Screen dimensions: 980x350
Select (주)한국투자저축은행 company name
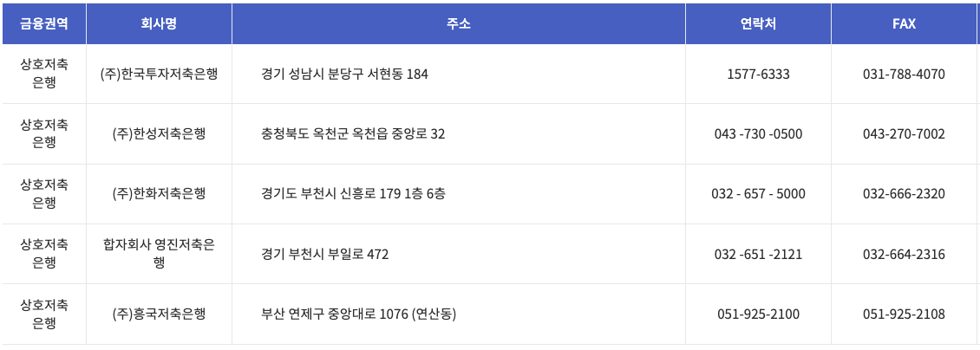coord(159,75)
